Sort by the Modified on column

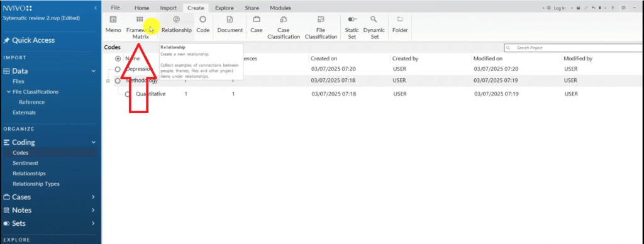pos(488,58)
